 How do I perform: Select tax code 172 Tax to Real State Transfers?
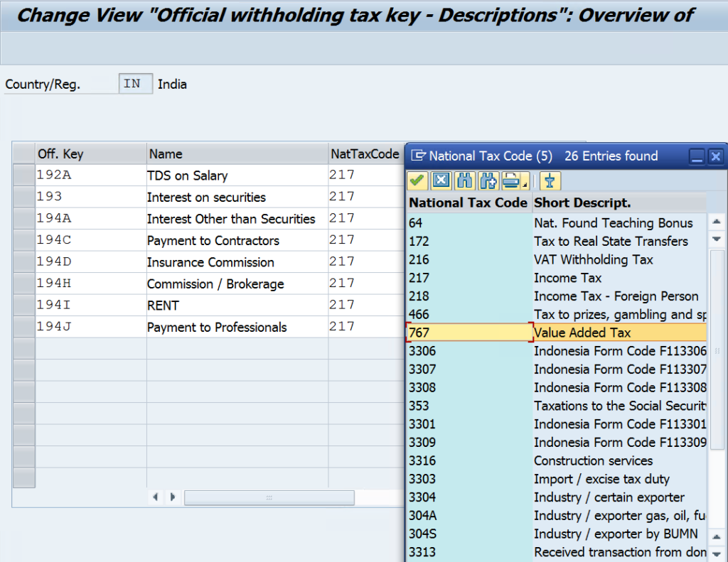(x=557, y=242)
